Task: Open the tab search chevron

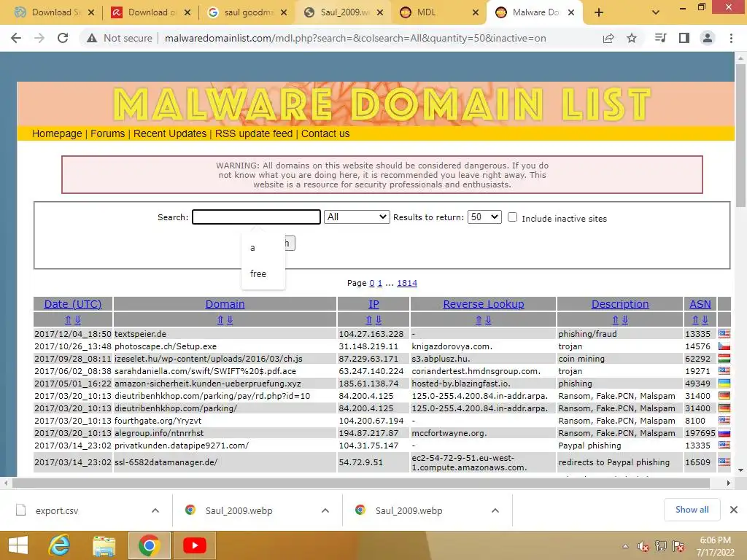Action: tap(656, 12)
